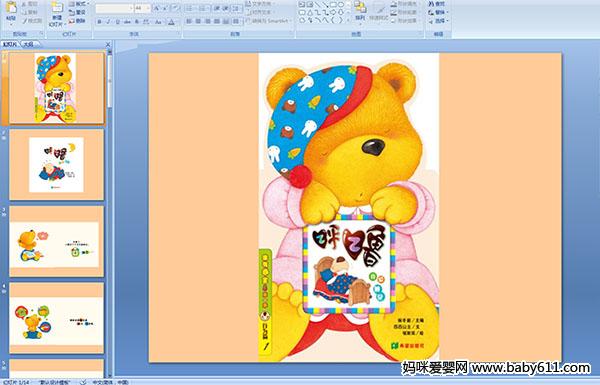Image resolution: width=600 pixels, height=385 pixels.
Task: Open Drawing group dialog launcher
Action: coord(421,34)
